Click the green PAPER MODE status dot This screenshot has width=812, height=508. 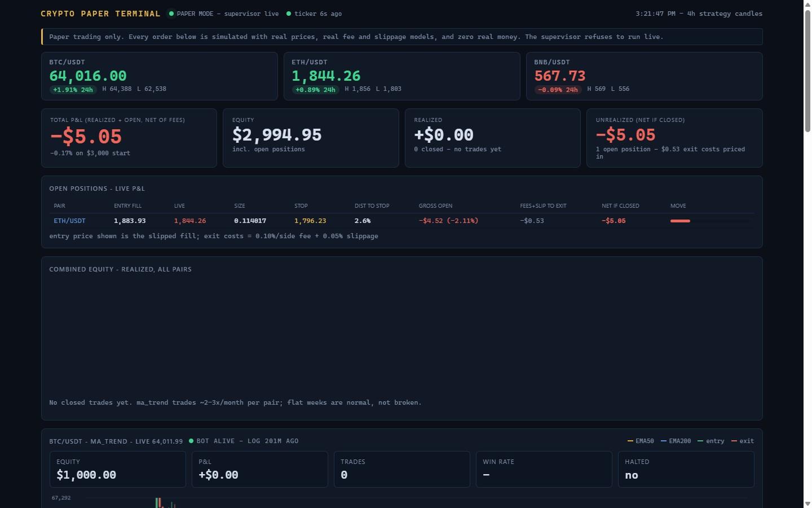(x=171, y=14)
